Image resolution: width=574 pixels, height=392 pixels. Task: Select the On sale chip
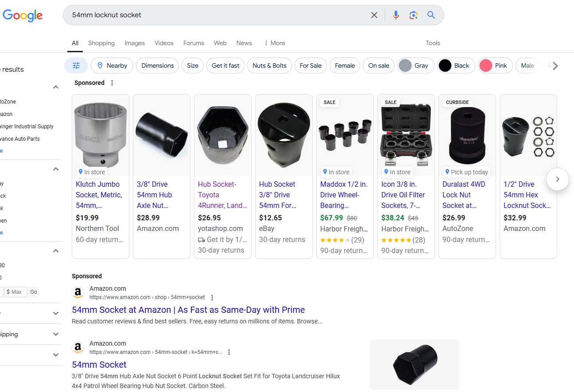[x=379, y=65]
